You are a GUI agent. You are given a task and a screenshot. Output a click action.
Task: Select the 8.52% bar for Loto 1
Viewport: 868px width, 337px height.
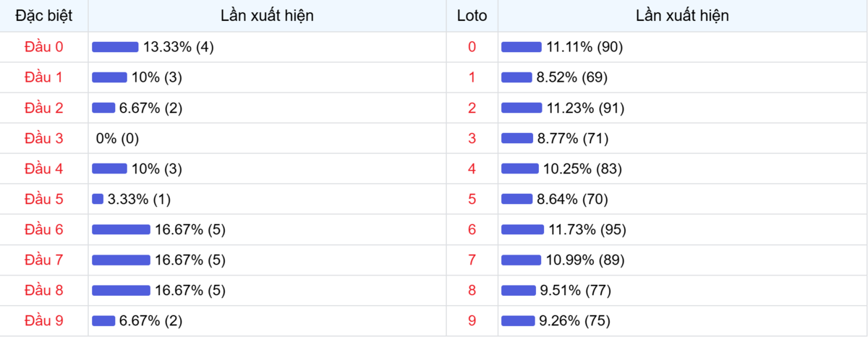click(516, 77)
